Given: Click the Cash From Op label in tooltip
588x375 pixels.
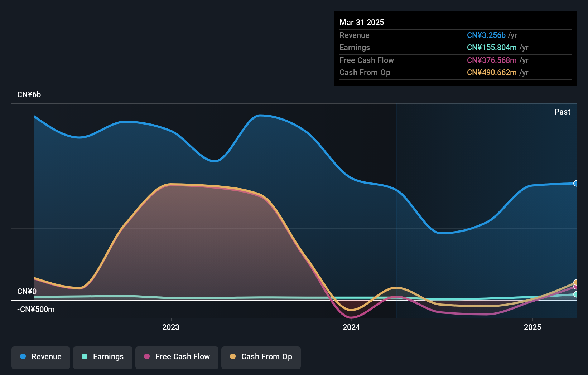Looking at the screenshot, I should 365,72.
